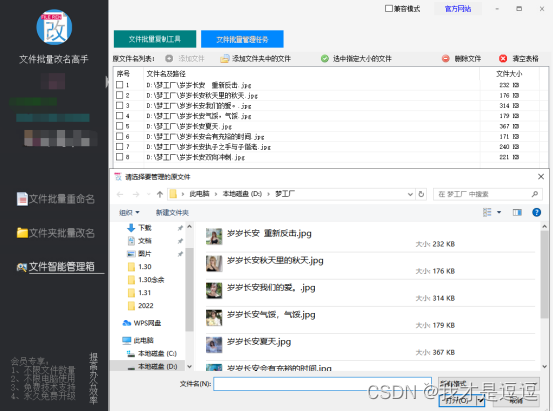Image resolution: width=553 pixels, height=412 pixels.
Task: Click the 文件名及路径 column header
Action: click(x=166, y=74)
